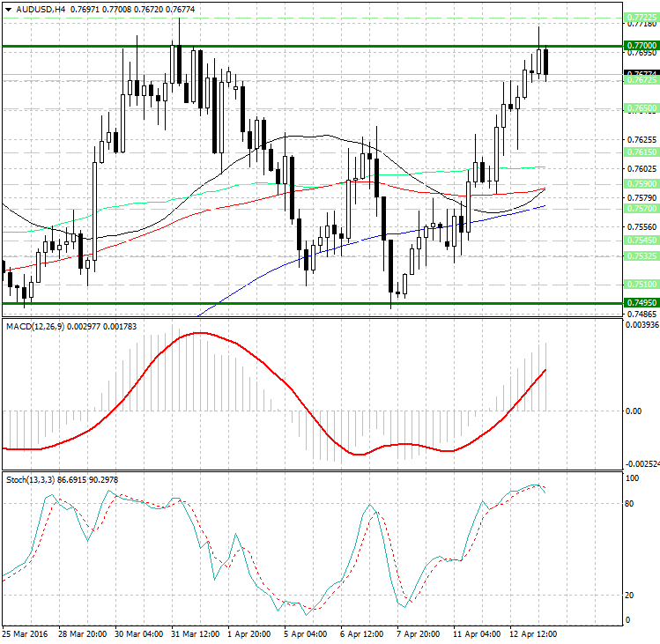Click the 0.75900 price level label
660x644 pixels.
pos(641,183)
